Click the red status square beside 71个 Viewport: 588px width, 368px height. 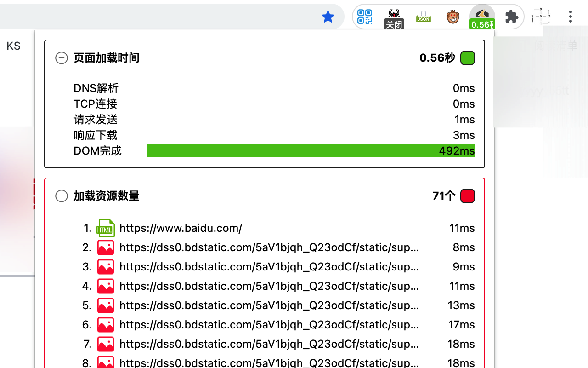pyautogui.click(x=468, y=196)
